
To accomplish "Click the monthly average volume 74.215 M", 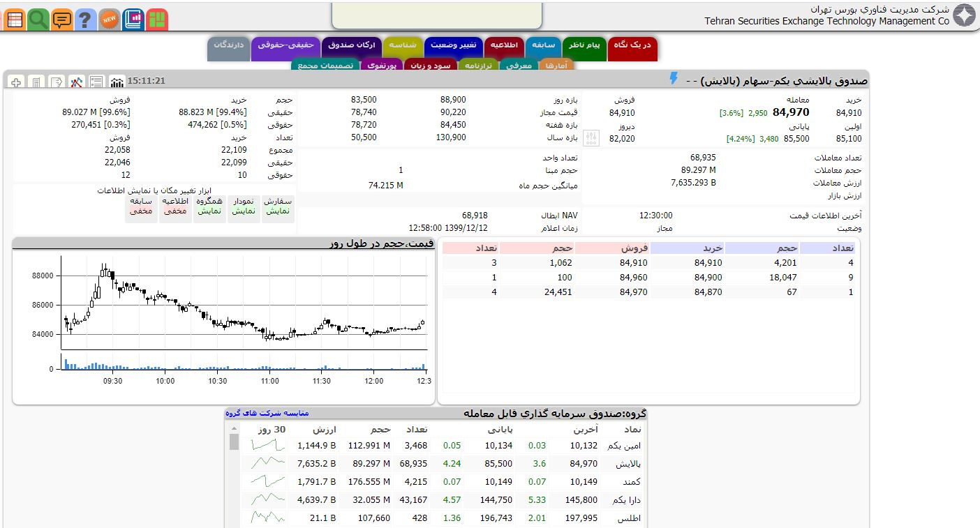I will (x=385, y=186).
